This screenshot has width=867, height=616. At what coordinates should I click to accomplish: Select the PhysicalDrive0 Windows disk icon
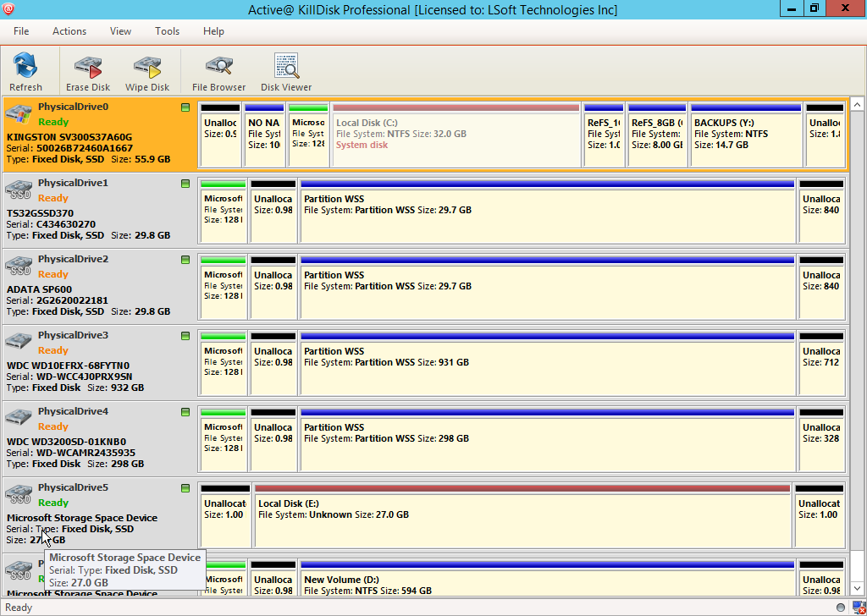coord(19,114)
